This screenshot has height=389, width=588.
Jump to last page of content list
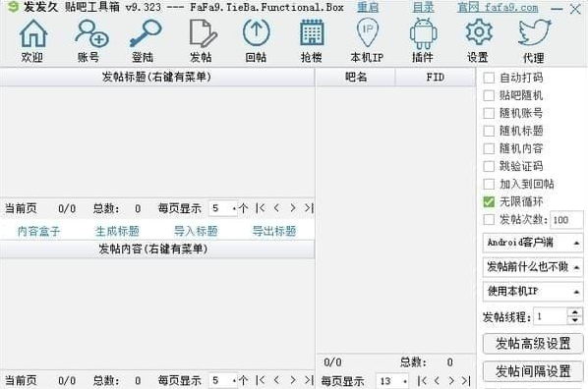309,381
